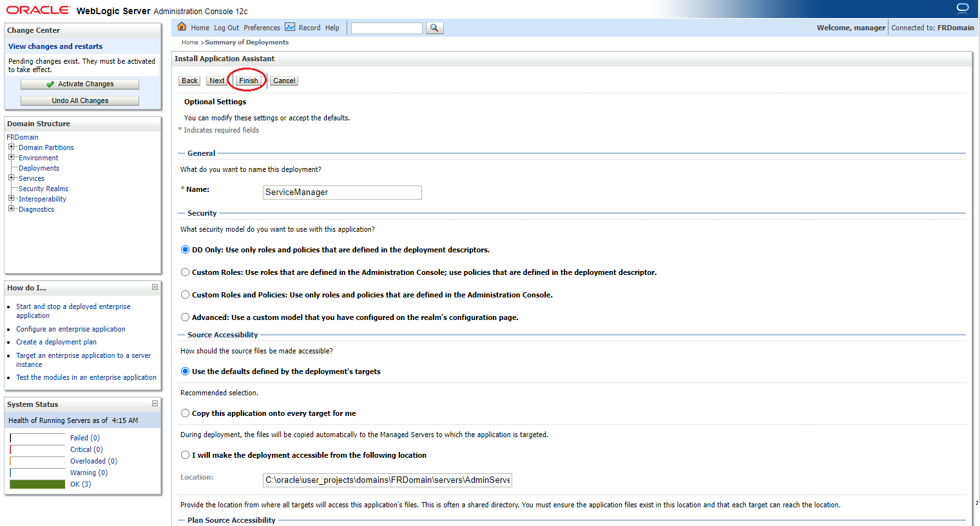Viewport: 980px width, 526px height.
Task: Open Diagnostics in Domain Structure
Action: pyautogui.click(x=37, y=209)
